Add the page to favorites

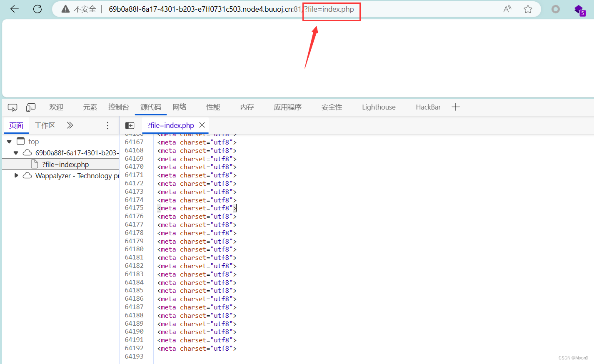tap(528, 9)
